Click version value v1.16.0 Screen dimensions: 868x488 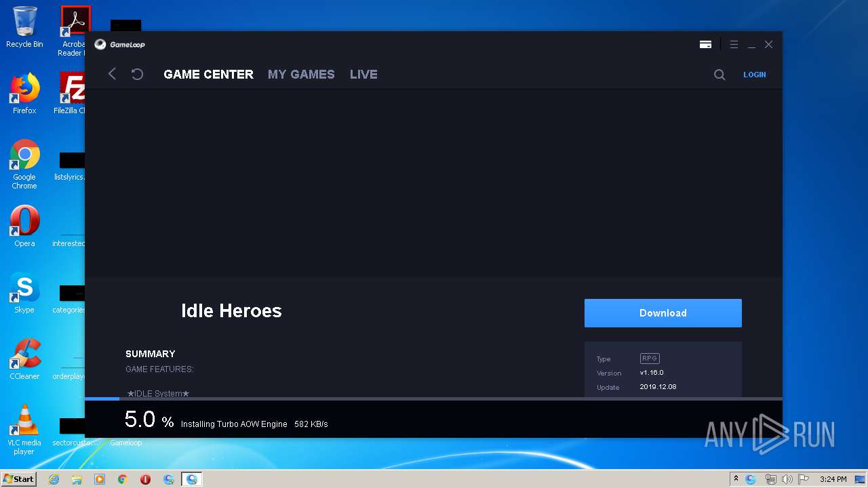pos(652,373)
